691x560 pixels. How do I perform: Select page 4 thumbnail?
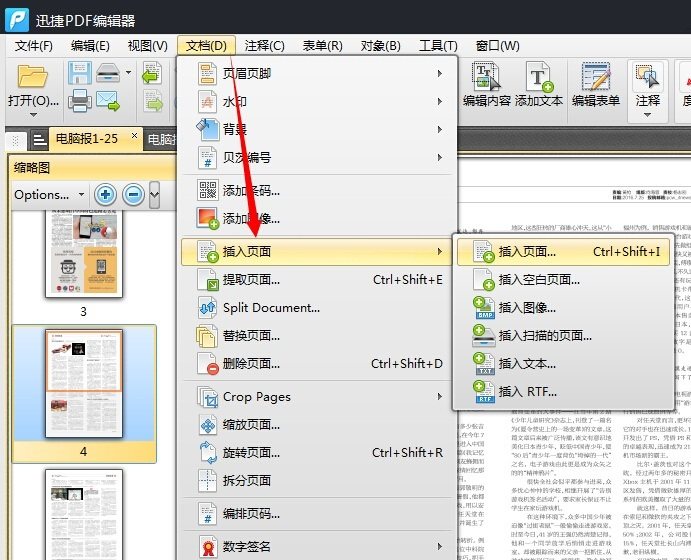tap(84, 383)
